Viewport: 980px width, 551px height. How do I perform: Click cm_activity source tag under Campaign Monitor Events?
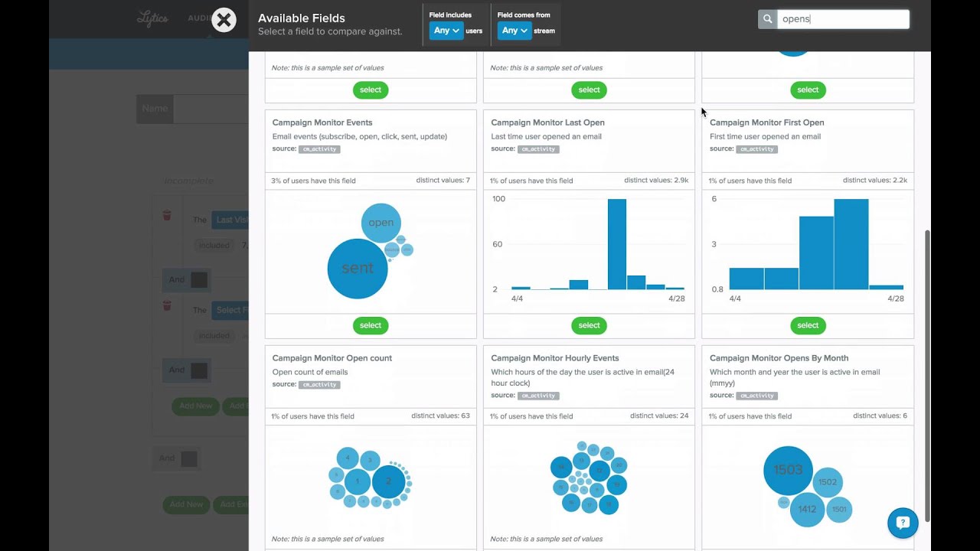tap(318, 149)
